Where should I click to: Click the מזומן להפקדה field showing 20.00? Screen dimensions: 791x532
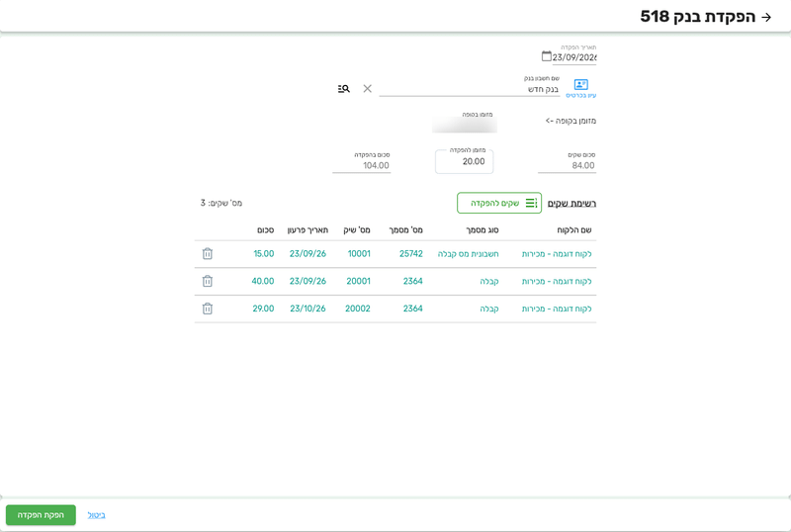pos(464,161)
